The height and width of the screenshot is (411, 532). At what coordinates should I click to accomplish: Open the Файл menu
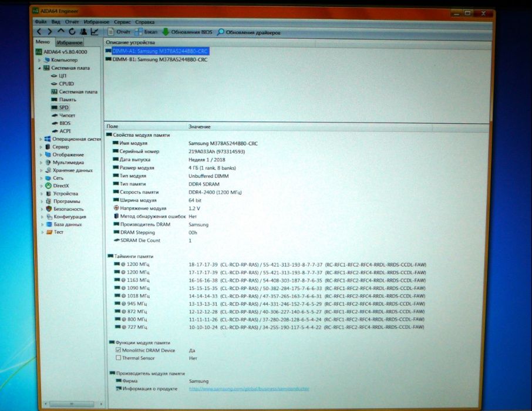click(x=41, y=22)
